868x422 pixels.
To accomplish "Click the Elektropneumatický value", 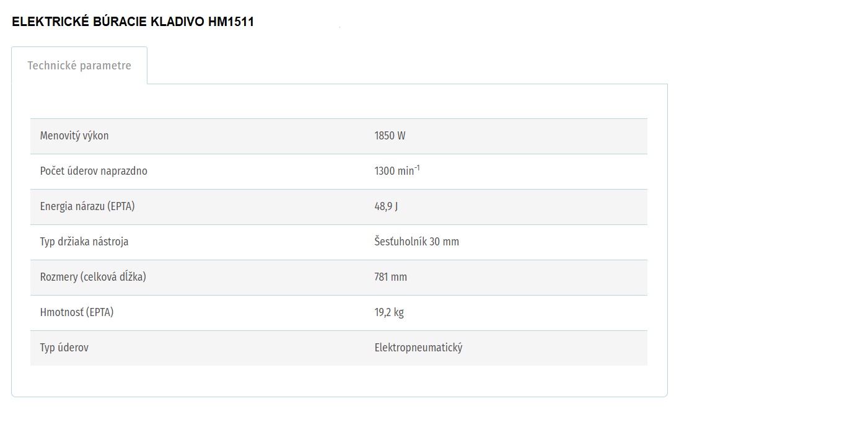I will (419, 348).
